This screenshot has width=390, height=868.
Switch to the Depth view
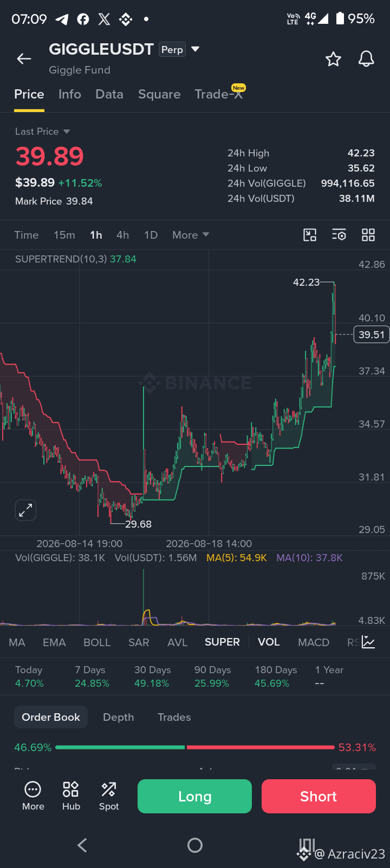click(119, 717)
